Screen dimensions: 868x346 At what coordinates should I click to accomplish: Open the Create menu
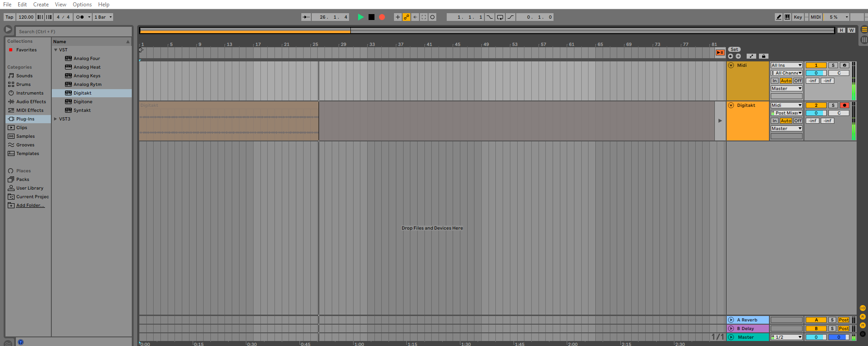point(41,5)
